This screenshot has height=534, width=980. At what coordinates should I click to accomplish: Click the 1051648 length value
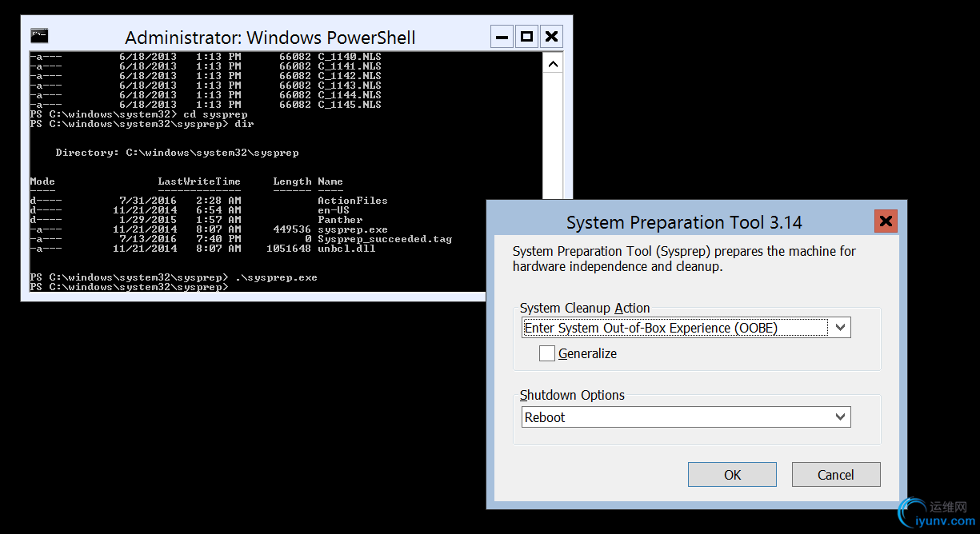[289, 249]
